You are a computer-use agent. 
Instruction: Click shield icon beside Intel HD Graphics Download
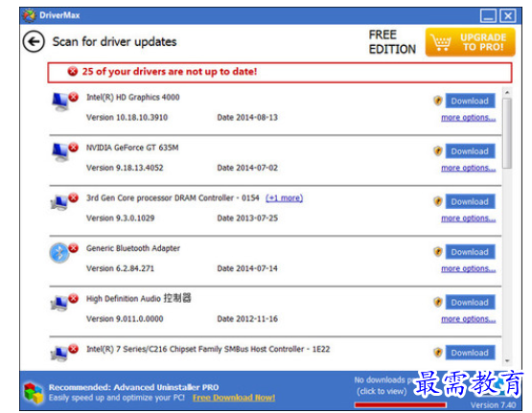click(x=438, y=101)
